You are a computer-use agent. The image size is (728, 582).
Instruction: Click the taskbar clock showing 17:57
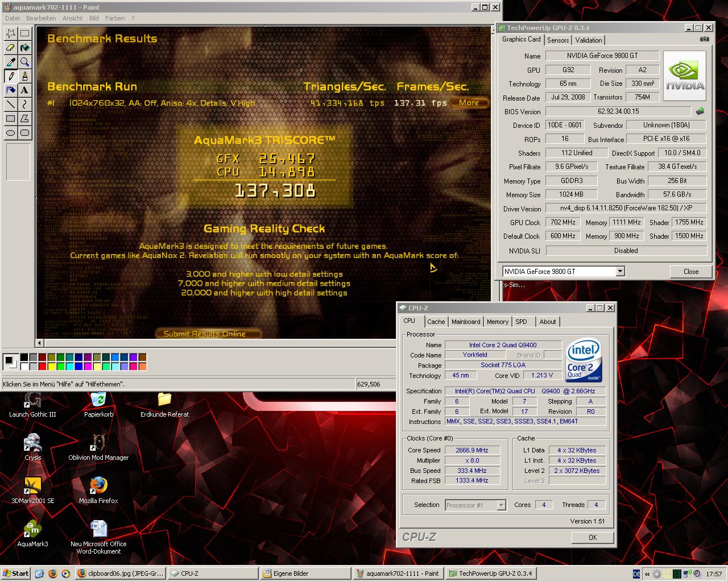point(714,574)
